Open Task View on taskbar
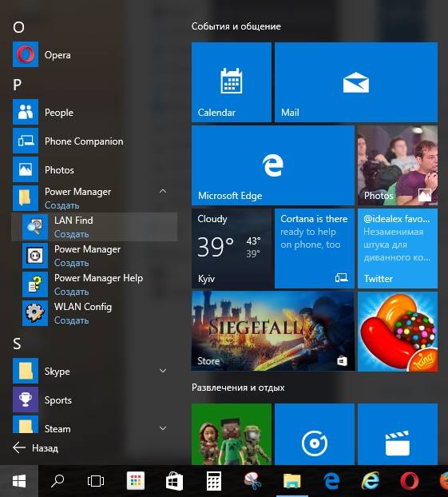448x497 pixels. pos(96,481)
